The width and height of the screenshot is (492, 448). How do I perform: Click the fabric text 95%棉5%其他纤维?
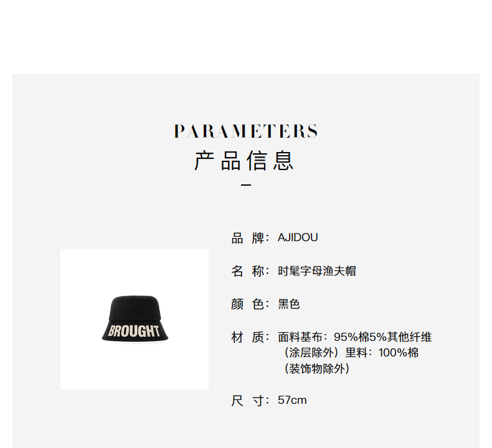[x=383, y=337]
